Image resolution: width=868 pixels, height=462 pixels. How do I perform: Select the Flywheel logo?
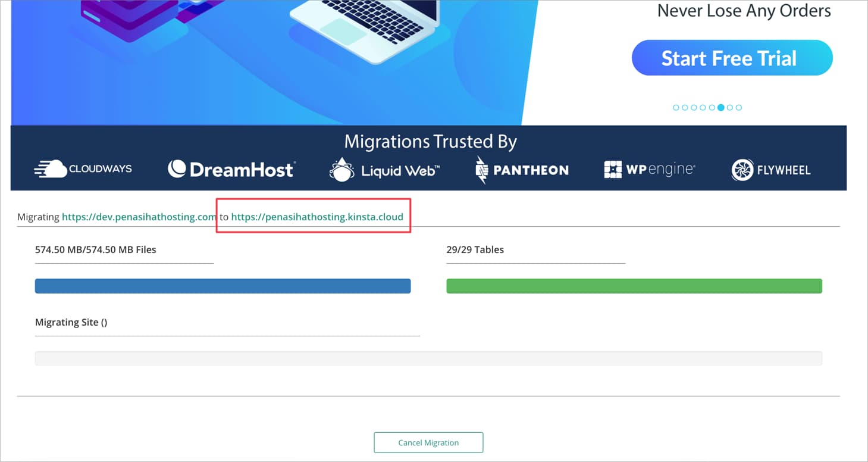pyautogui.click(x=770, y=170)
